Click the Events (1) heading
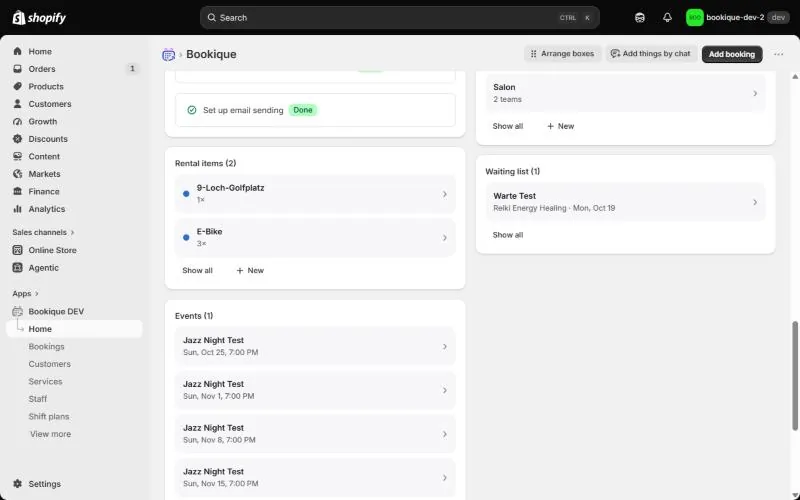 tap(194, 316)
